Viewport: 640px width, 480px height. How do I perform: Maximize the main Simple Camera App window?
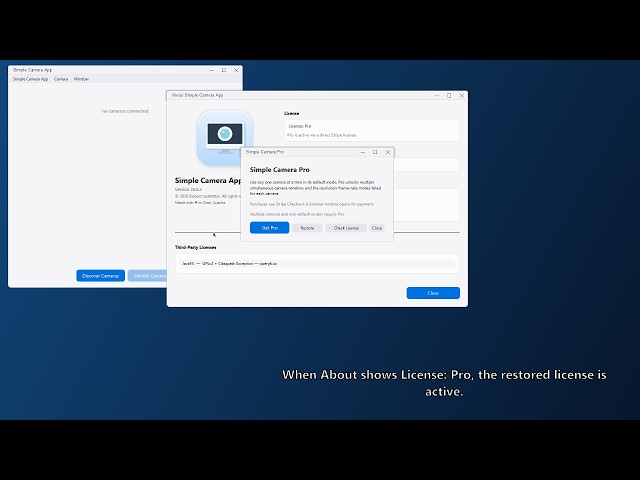(x=224, y=70)
